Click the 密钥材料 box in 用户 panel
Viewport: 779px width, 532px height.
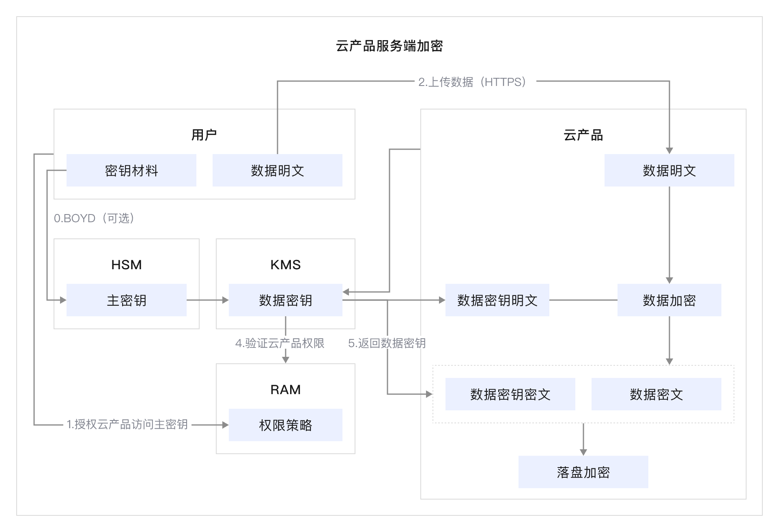131,170
